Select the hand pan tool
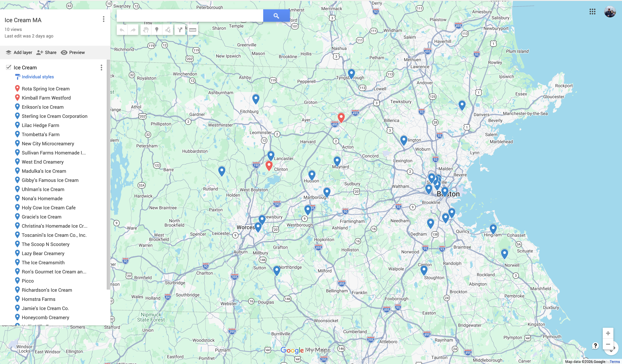This screenshot has width=622, height=364. coord(146,30)
